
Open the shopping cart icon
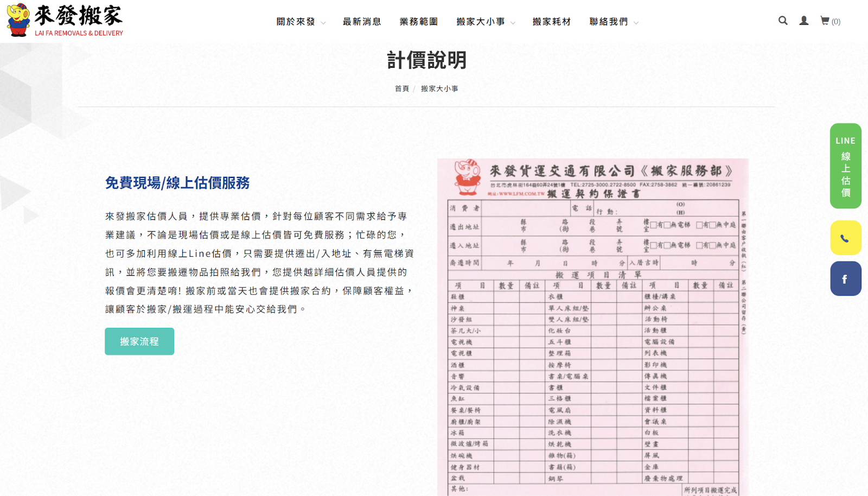point(825,21)
